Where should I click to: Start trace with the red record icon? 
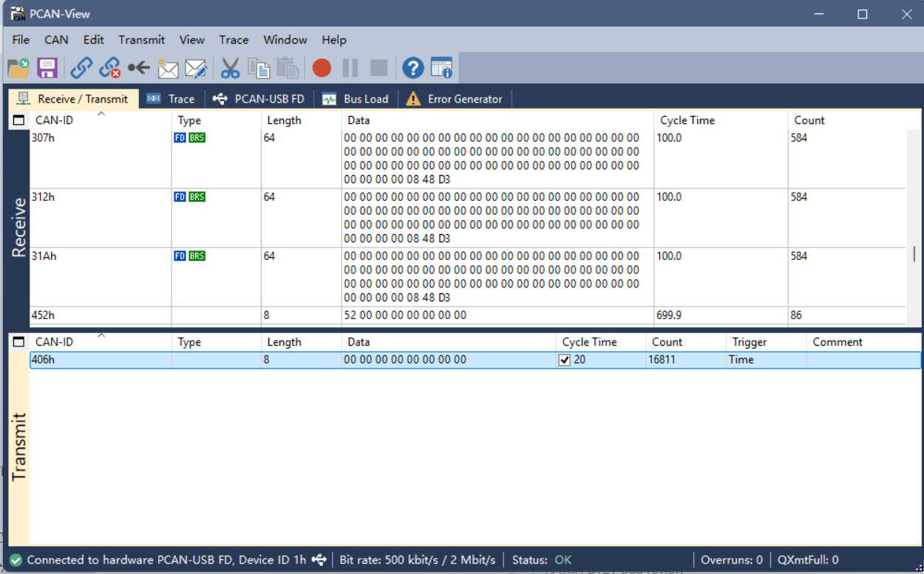(322, 69)
